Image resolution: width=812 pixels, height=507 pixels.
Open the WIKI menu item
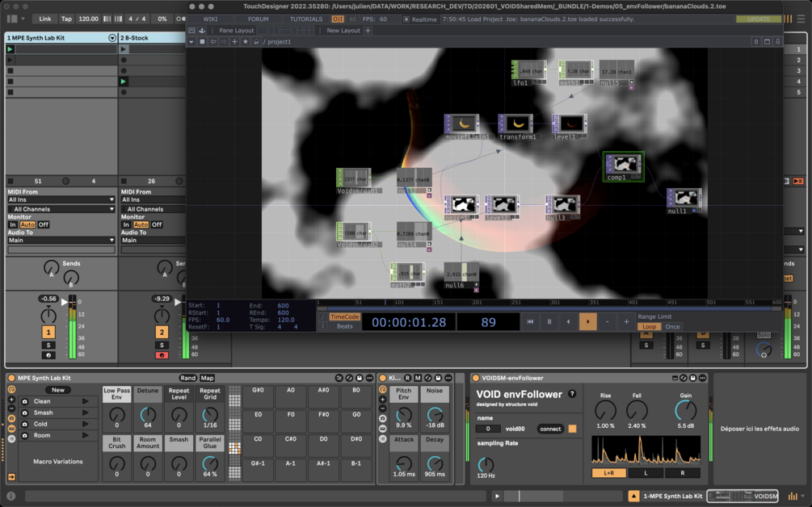(210, 19)
